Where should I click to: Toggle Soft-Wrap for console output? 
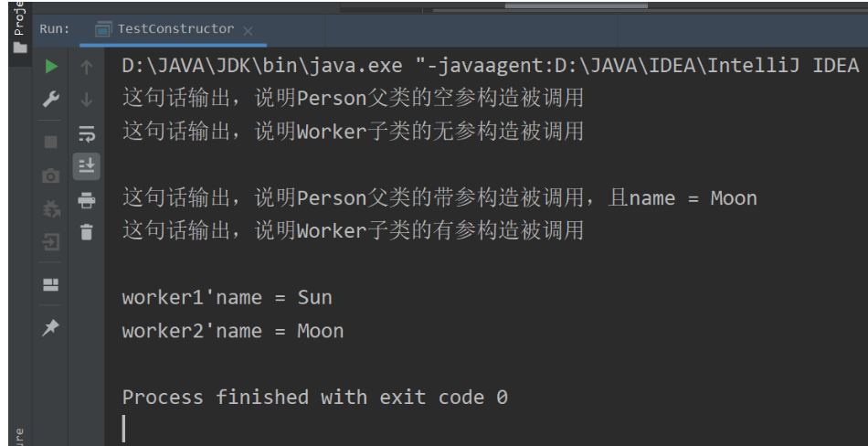coord(88,135)
